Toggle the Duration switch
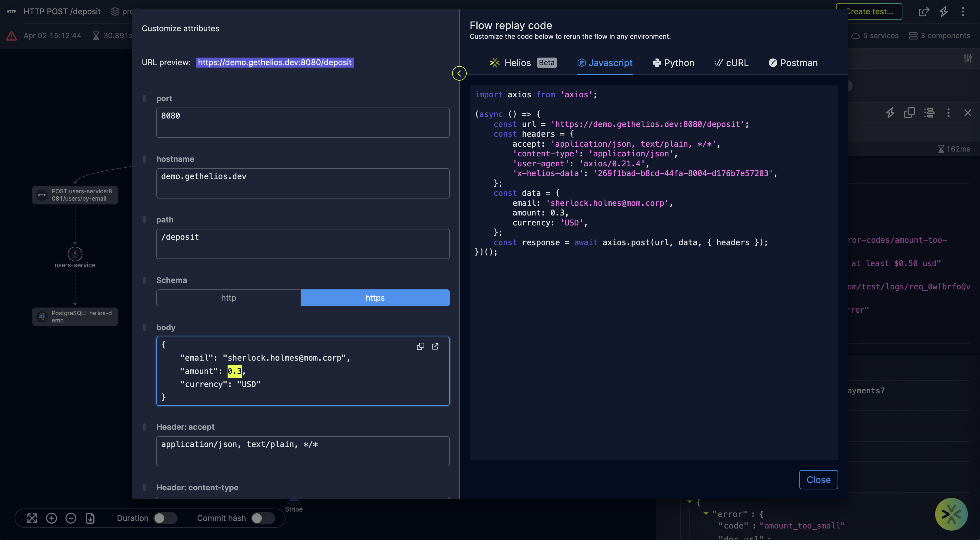The height and width of the screenshot is (540, 980). (165, 518)
